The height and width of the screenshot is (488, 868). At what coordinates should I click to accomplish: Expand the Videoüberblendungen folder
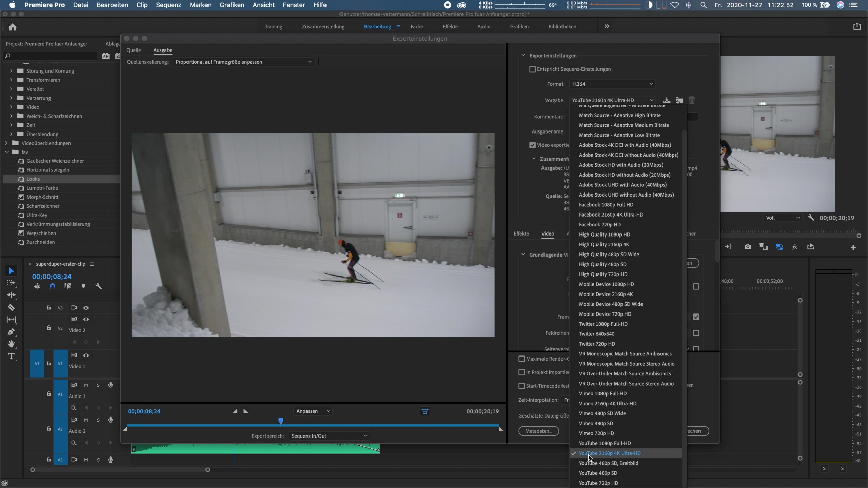click(6, 143)
